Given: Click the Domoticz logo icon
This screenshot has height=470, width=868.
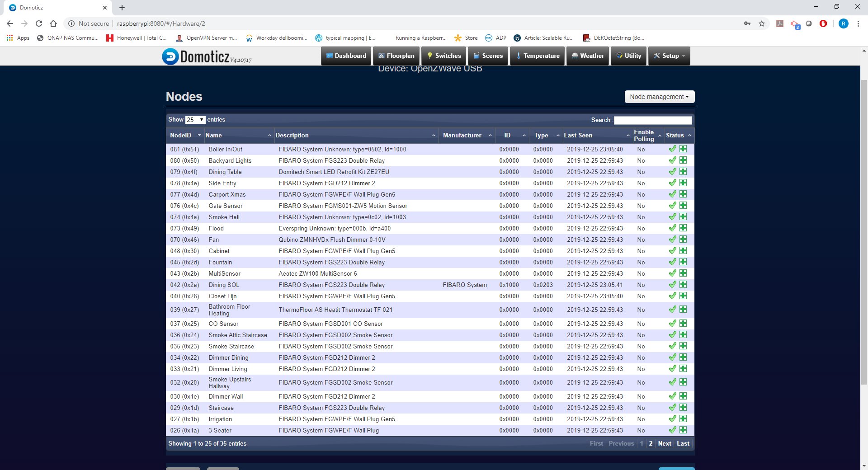Looking at the screenshot, I should point(170,56).
